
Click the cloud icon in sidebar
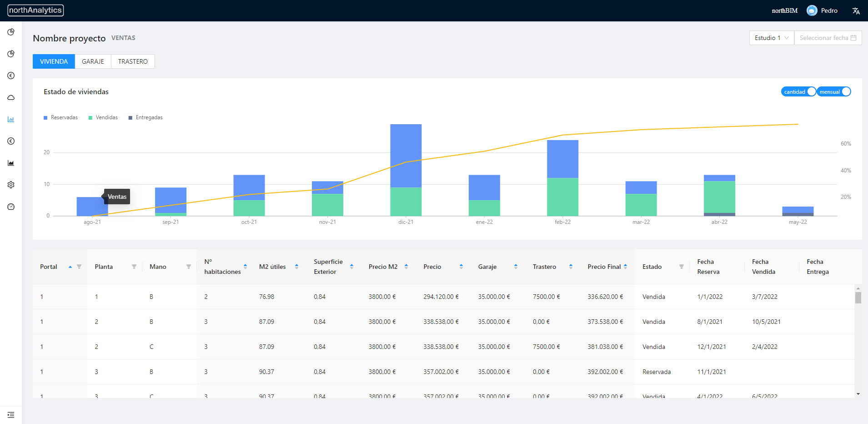[x=11, y=97]
